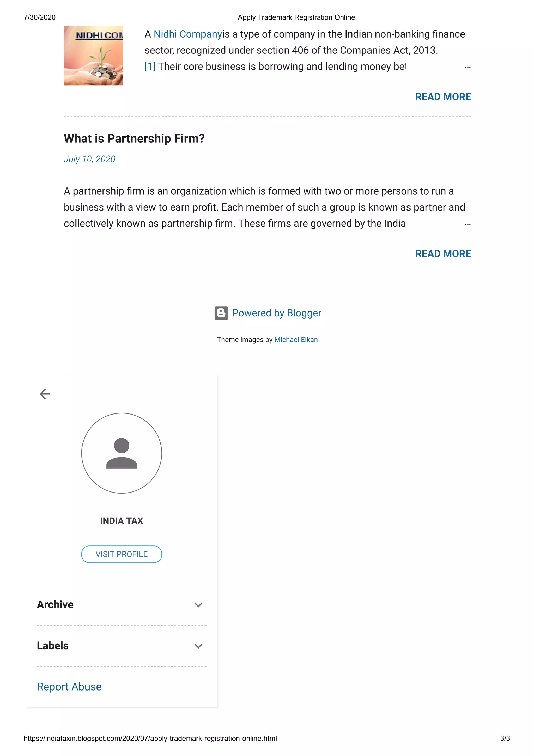Click the ellipsis after Partnership Firm snippet

pyautogui.click(x=468, y=224)
